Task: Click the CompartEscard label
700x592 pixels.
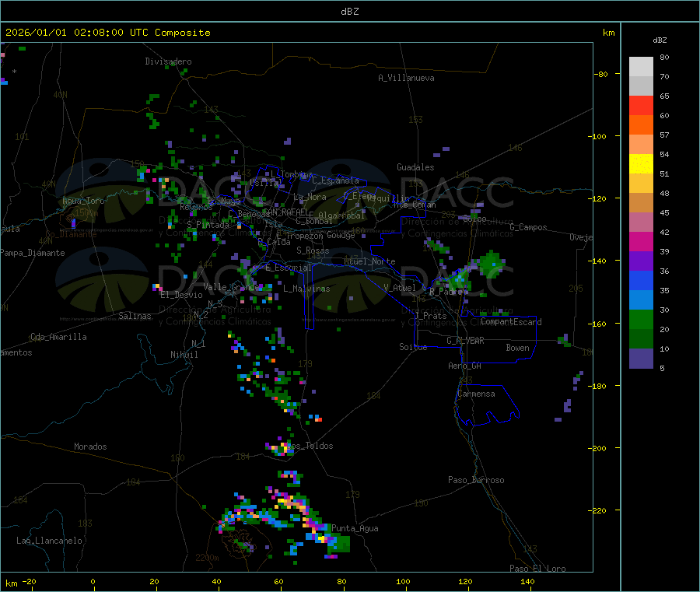Action: click(511, 322)
